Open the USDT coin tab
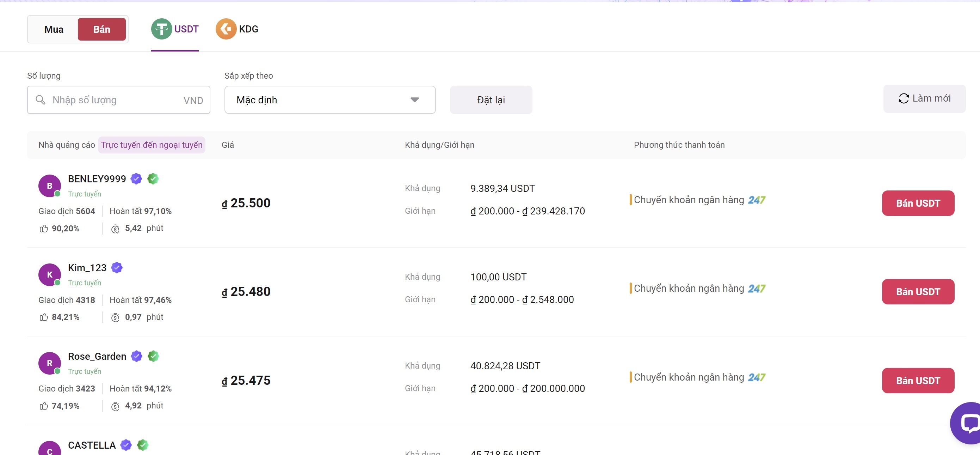Screen dimensions: 980x455 [x=175, y=29]
